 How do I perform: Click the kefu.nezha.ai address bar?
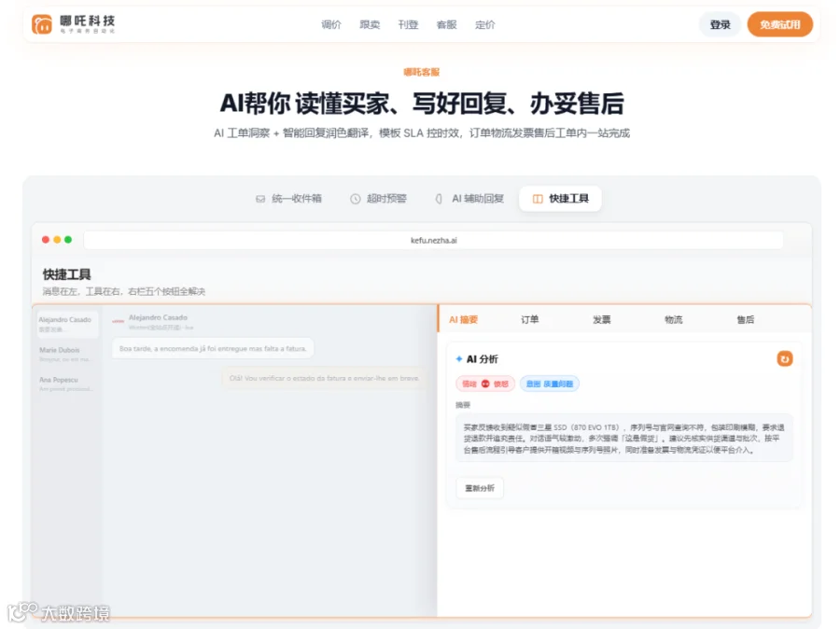(433, 240)
